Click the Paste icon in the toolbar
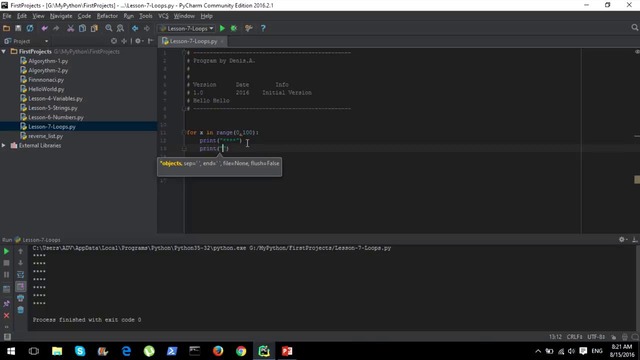The height and width of the screenshot is (360, 640). pos(94,28)
